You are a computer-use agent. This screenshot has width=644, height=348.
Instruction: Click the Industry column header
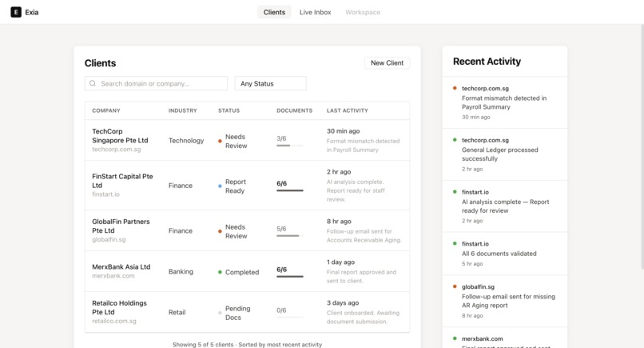[x=183, y=110]
